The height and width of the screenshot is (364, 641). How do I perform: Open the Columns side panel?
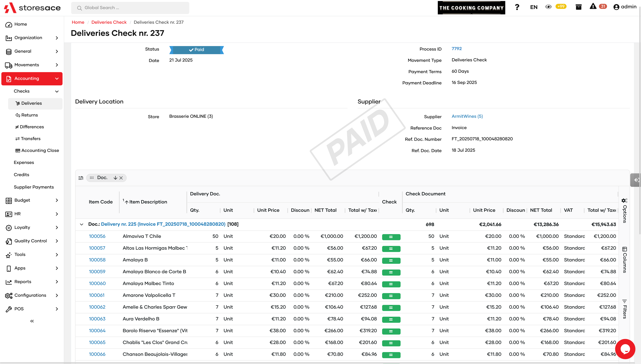coord(624,260)
